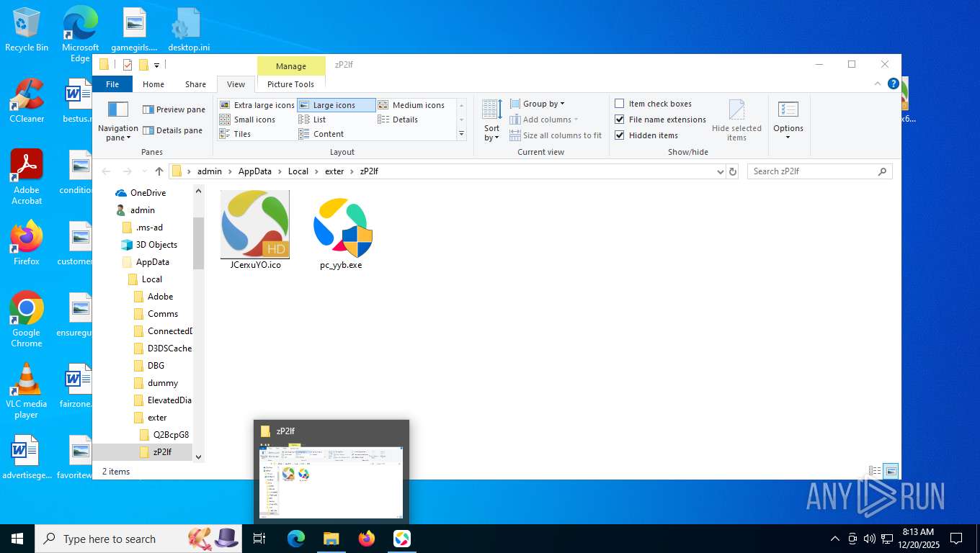
Task: Open Firefox from the taskbar
Action: pos(367,539)
